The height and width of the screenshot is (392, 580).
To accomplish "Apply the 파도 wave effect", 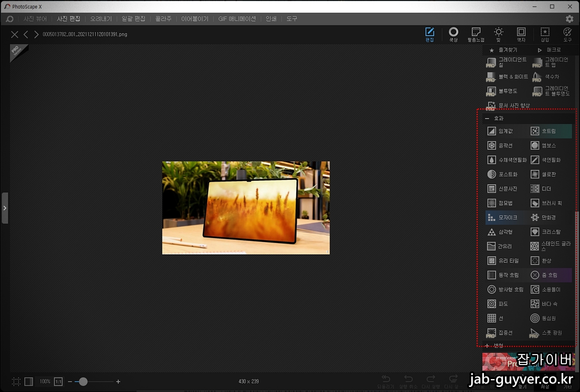I will pyautogui.click(x=506, y=304).
